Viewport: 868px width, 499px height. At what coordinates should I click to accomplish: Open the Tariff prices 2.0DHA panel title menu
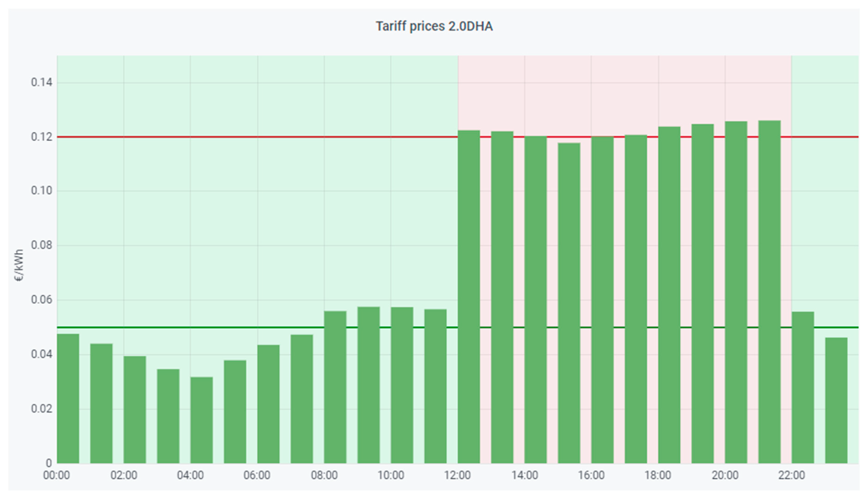point(434,26)
